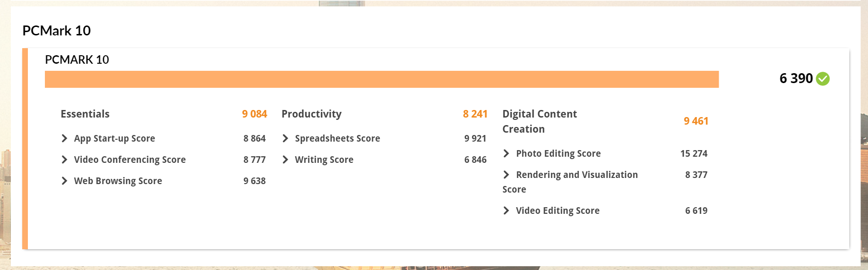Expand the chevron beside Photo Editing Score
This screenshot has height=270, width=868.
click(x=506, y=153)
